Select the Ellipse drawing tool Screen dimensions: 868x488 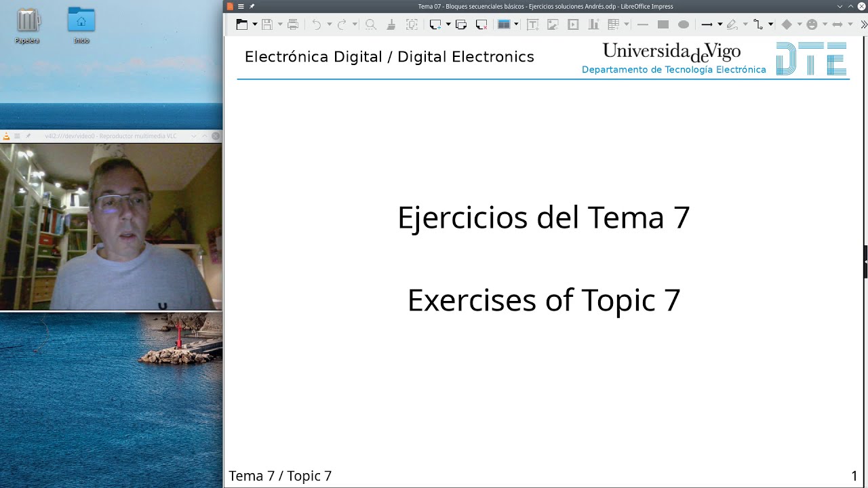[684, 24]
